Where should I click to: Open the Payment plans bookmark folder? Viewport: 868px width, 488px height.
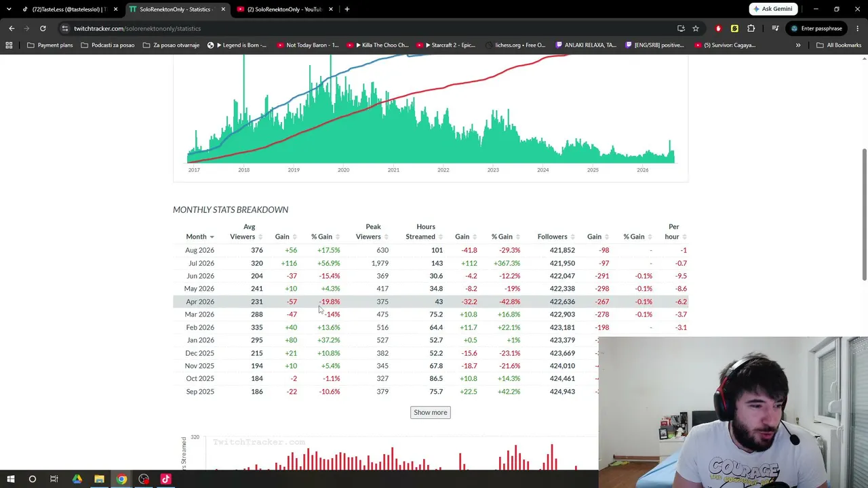(x=50, y=45)
